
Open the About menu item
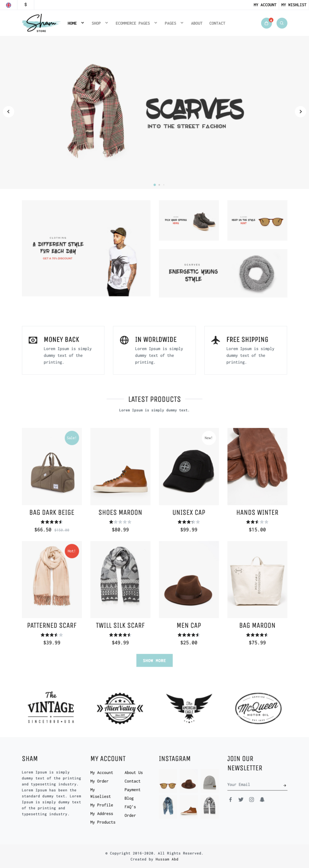[196, 23]
